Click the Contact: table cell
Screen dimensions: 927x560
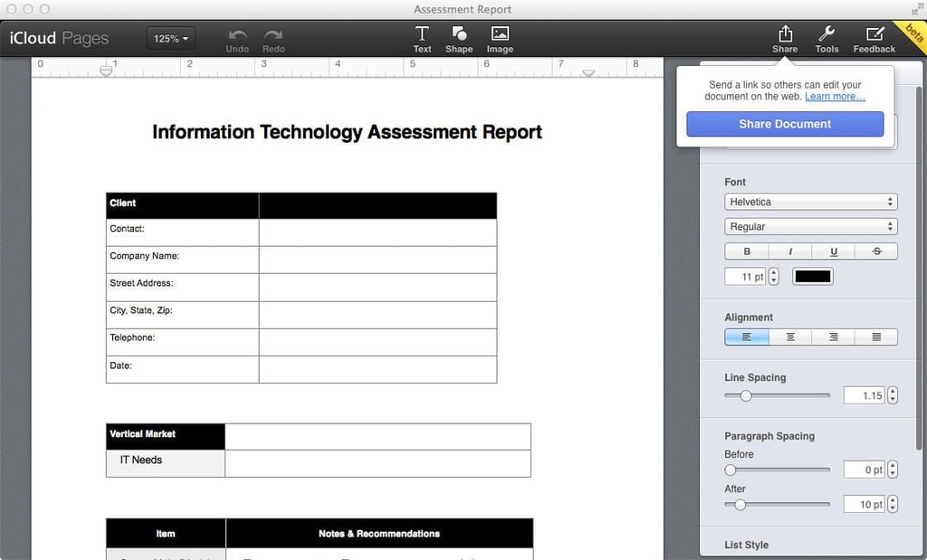[182, 233]
